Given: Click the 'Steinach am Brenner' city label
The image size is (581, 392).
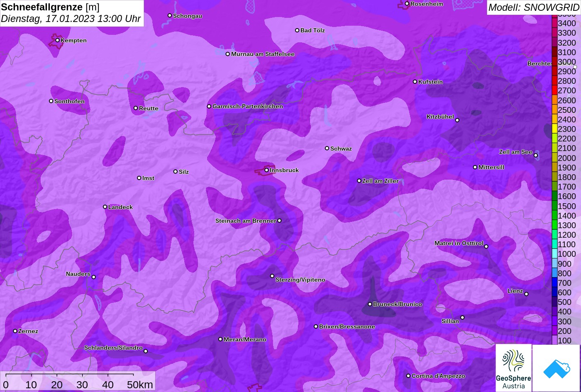Looking at the screenshot, I should click(246, 221).
